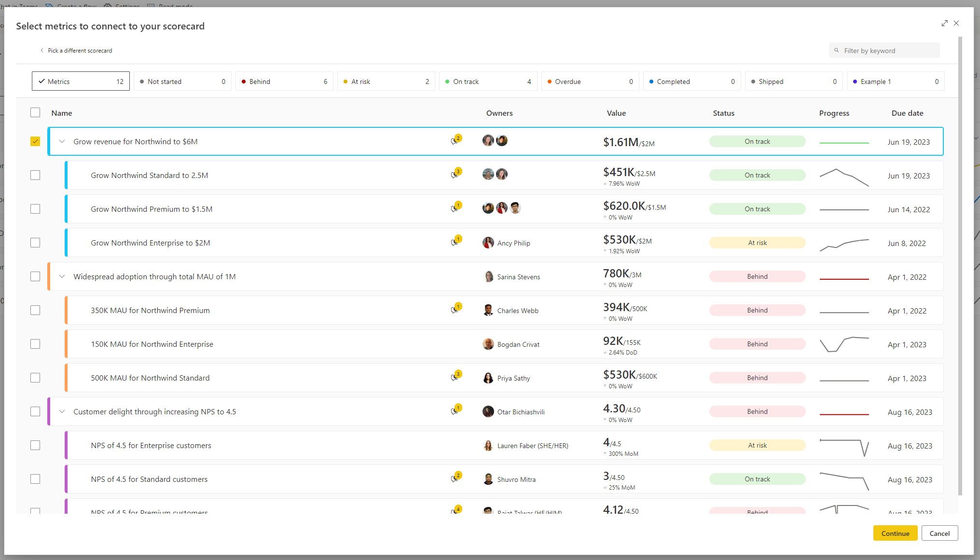The height and width of the screenshot is (560, 980).
Task: Click the Due date column header
Action: [907, 113]
